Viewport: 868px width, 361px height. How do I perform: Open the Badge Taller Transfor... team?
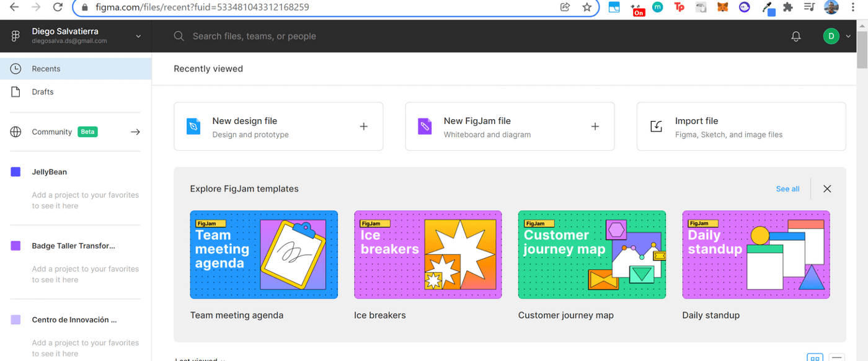tap(74, 246)
